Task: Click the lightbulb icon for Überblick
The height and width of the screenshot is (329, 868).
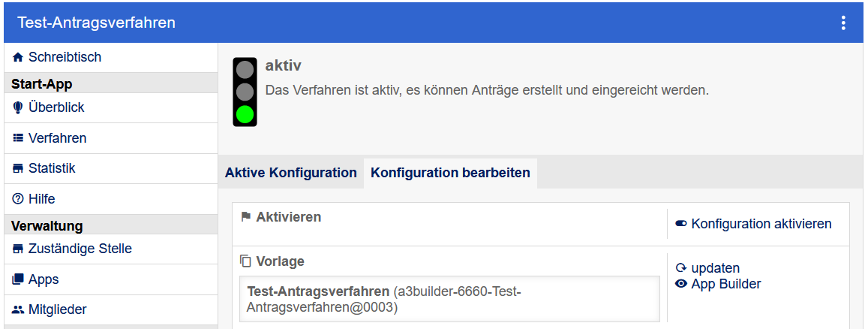Action: point(18,108)
